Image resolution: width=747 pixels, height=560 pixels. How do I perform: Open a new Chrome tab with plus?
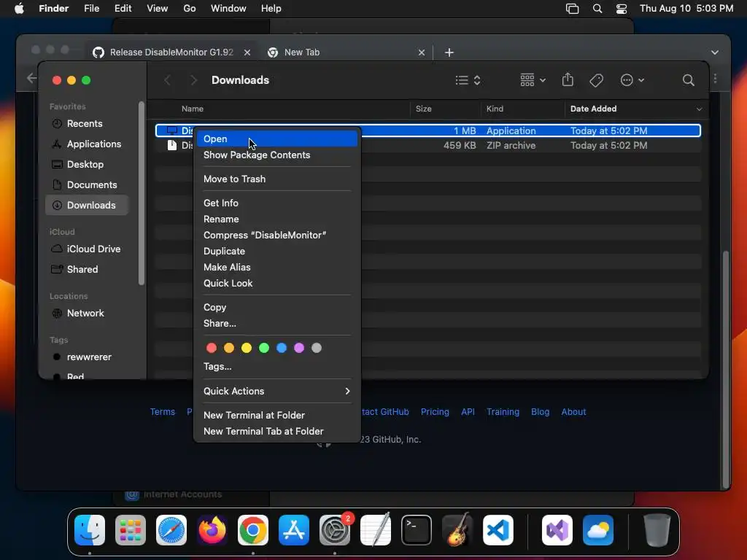(x=449, y=52)
